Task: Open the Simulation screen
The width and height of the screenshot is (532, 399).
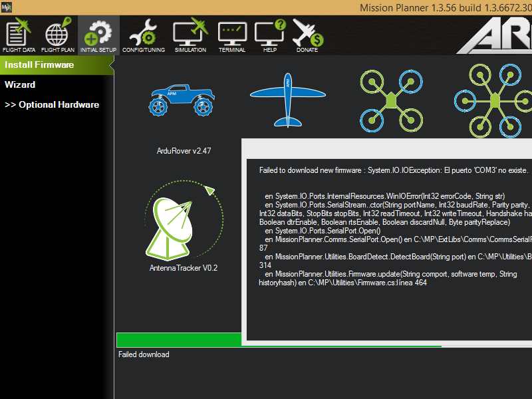Action: (190, 35)
